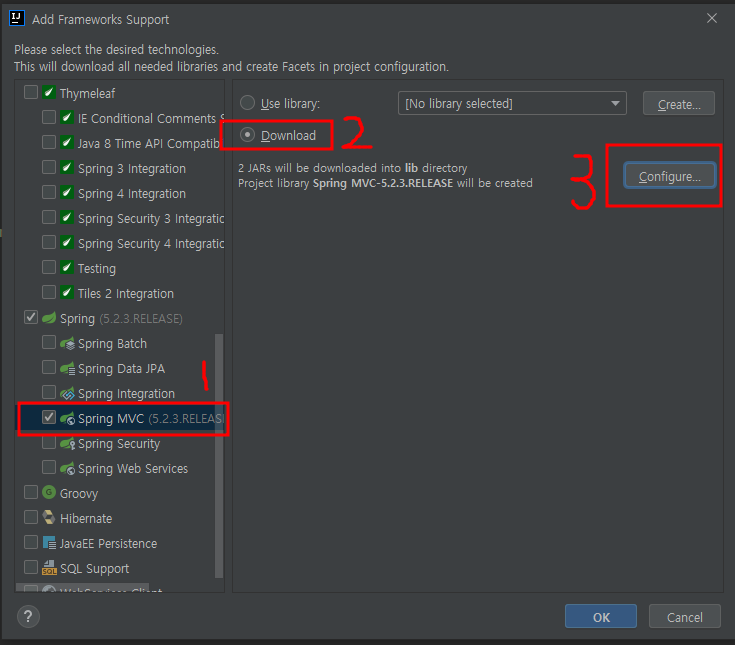The height and width of the screenshot is (645, 735).
Task: Click the Spring Batch icon
Action: [x=68, y=344]
